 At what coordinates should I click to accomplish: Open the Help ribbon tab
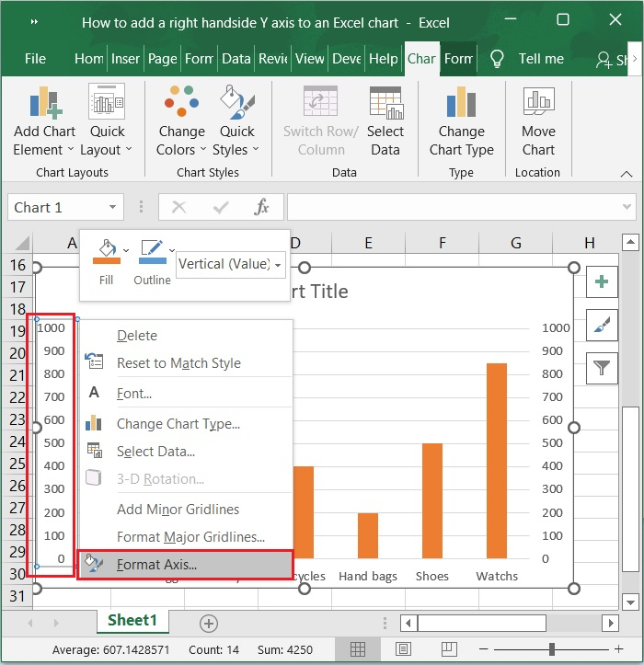[x=384, y=59]
